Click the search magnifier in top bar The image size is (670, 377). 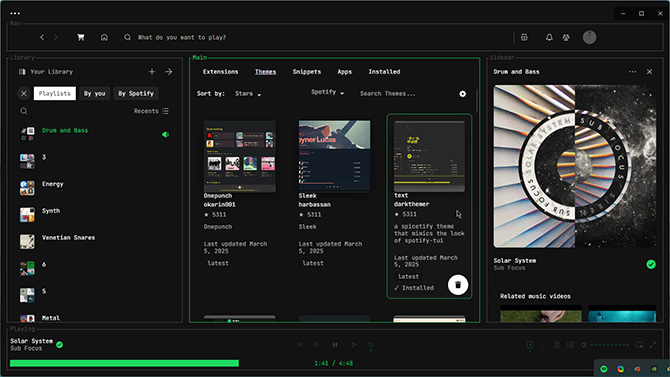tap(127, 37)
